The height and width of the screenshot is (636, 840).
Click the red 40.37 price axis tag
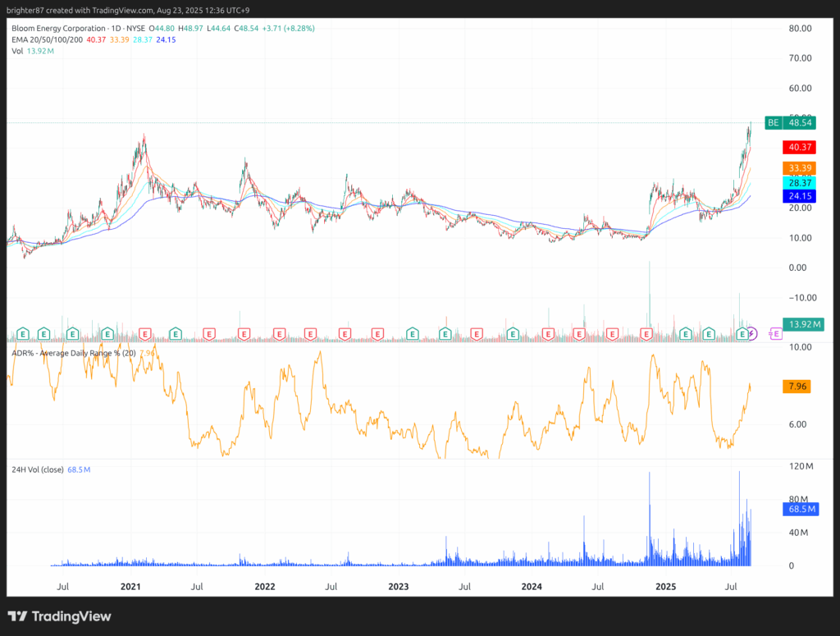click(799, 147)
